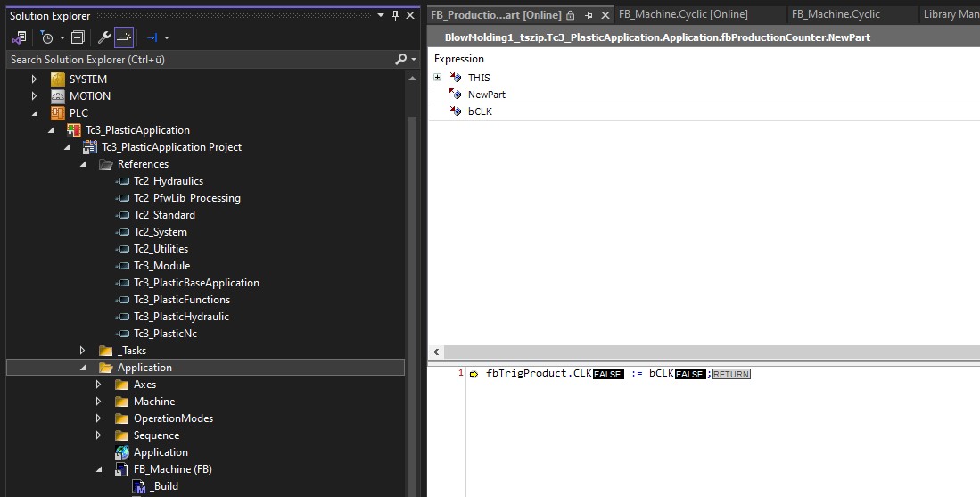Open Solution Explorer window position dropdown

click(x=381, y=15)
